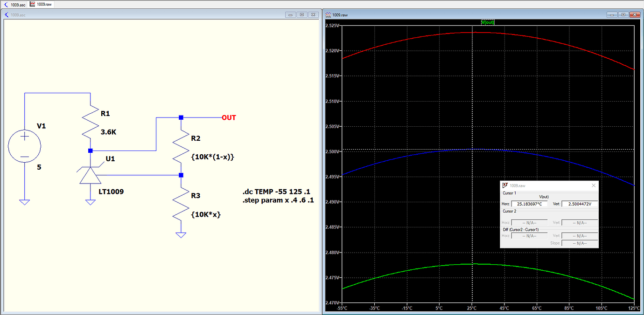Click the OUT net label in the schematic
Screen dimensions: 644x315
point(228,117)
